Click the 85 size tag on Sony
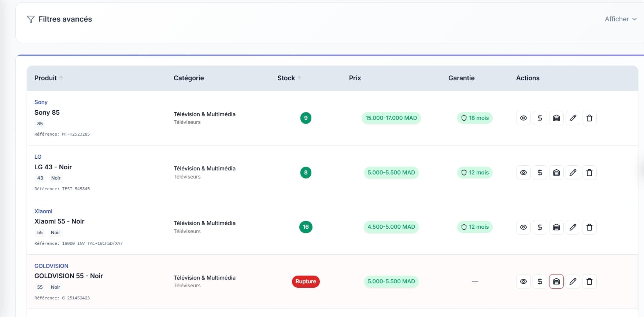 (x=40, y=124)
